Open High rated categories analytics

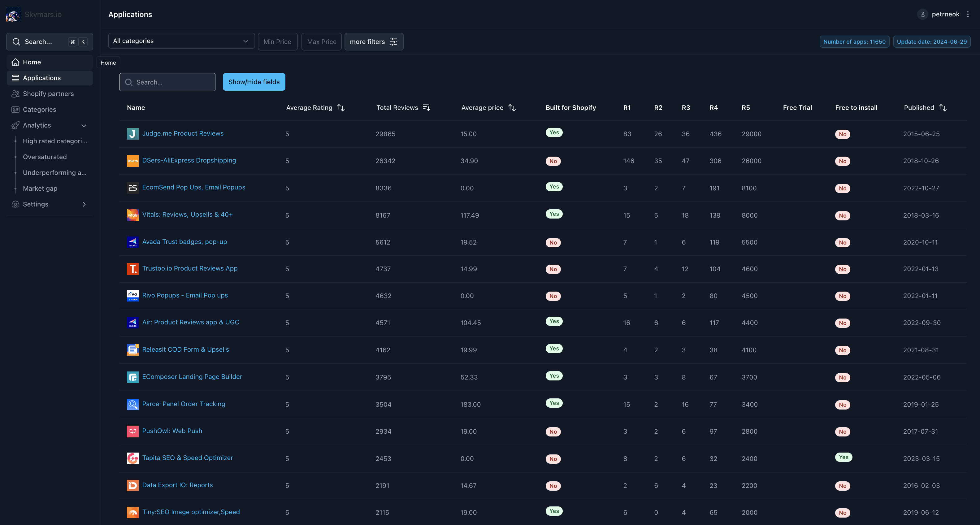(55, 141)
